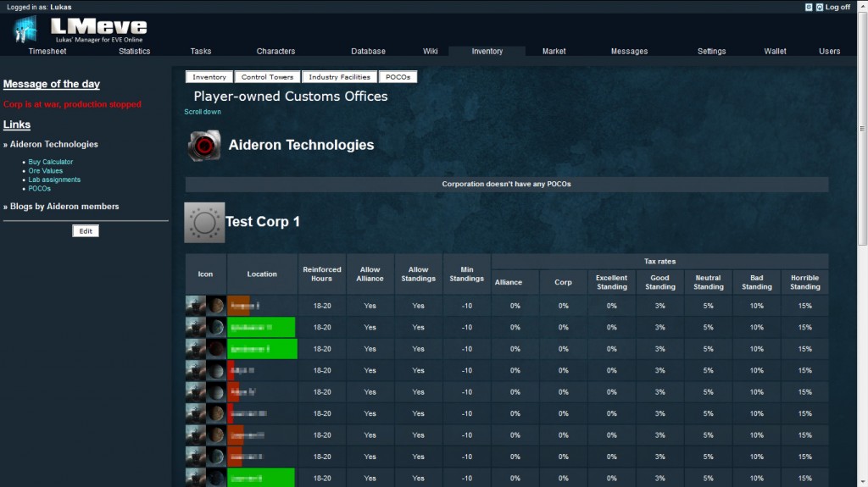868x487 pixels.
Task: Open the Characters page
Action: pos(275,51)
